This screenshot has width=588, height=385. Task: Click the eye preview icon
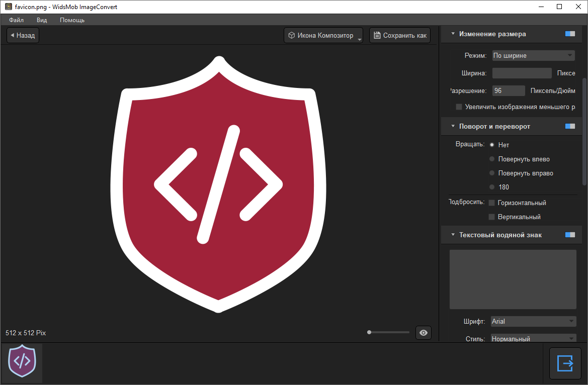pyautogui.click(x=424, y=333)
